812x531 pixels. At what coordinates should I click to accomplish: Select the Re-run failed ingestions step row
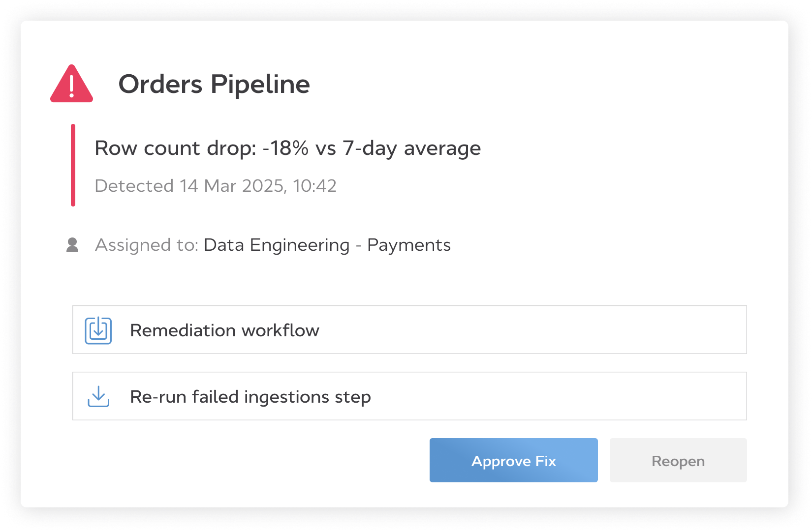click(409, 396)
